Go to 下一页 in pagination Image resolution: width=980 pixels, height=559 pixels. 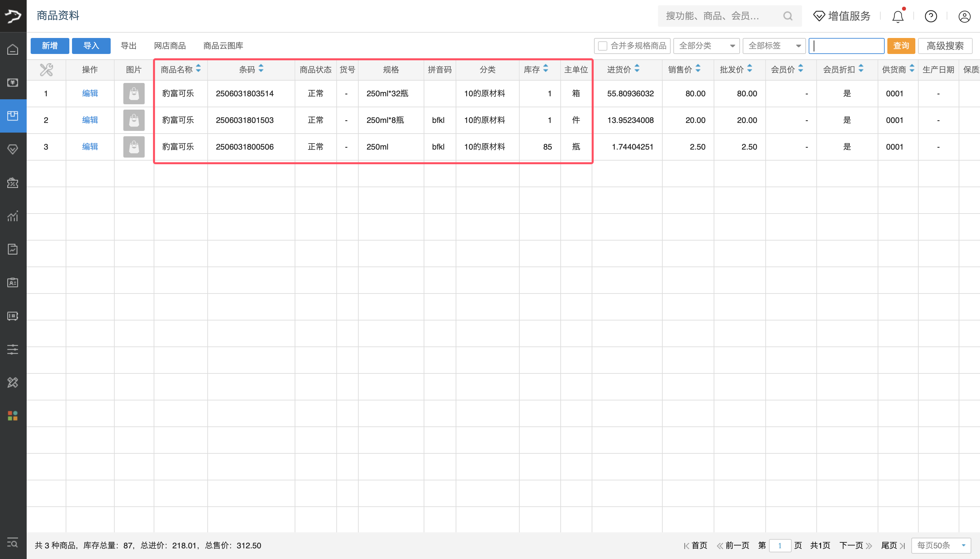point(856,545)
